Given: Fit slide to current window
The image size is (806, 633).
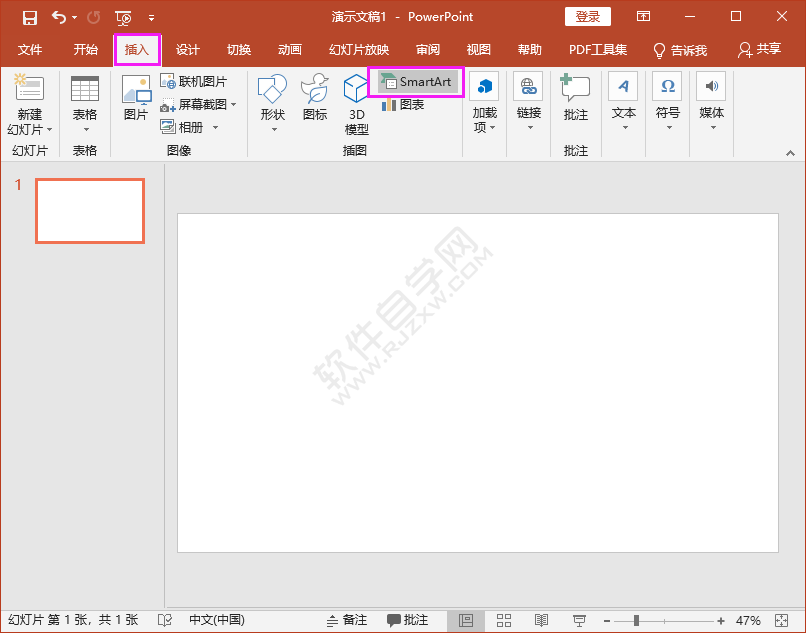Looking at the screenshot, I should [x=782, y=621].
